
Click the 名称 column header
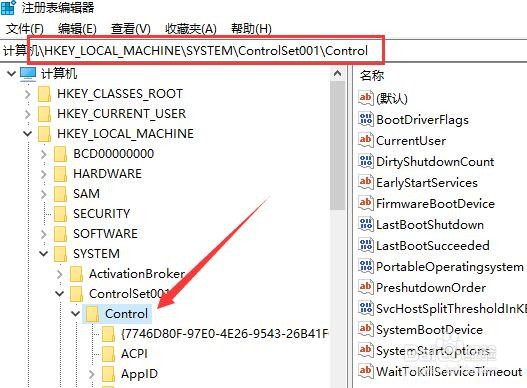[372, 75]
